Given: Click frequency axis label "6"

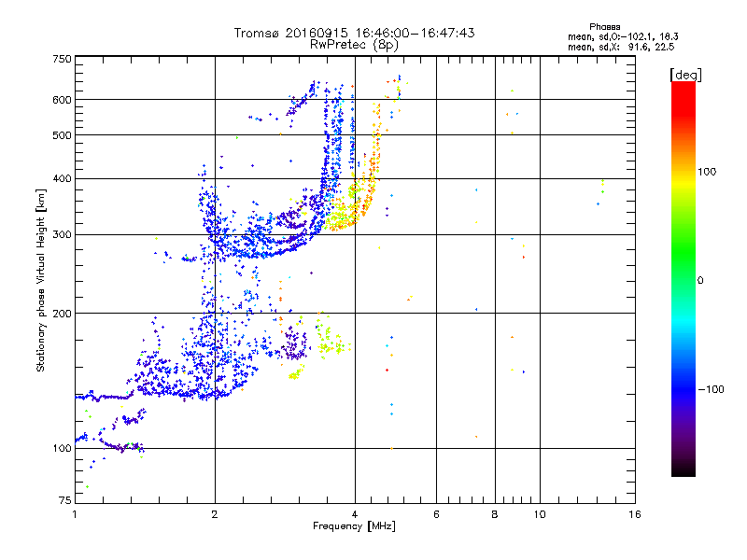Looking at the screenshot, I should [436, 514].
